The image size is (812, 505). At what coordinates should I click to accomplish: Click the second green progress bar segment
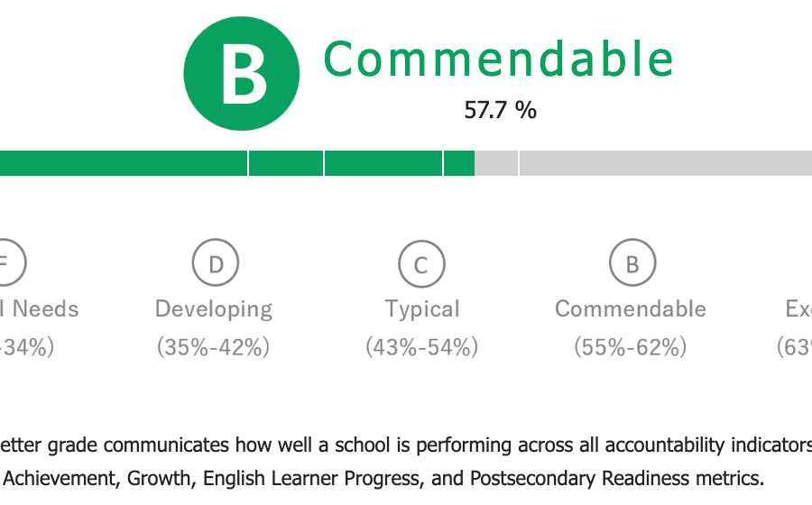tap(286, 163)
